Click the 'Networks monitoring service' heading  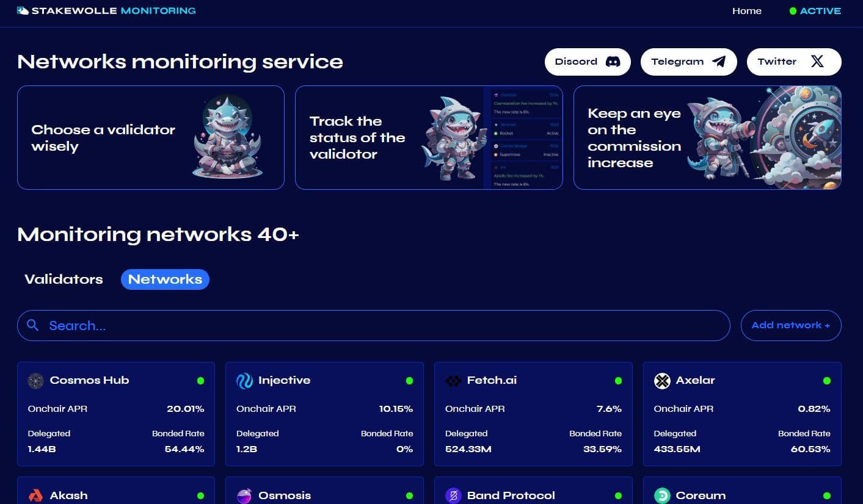click(x=180, y=62)
